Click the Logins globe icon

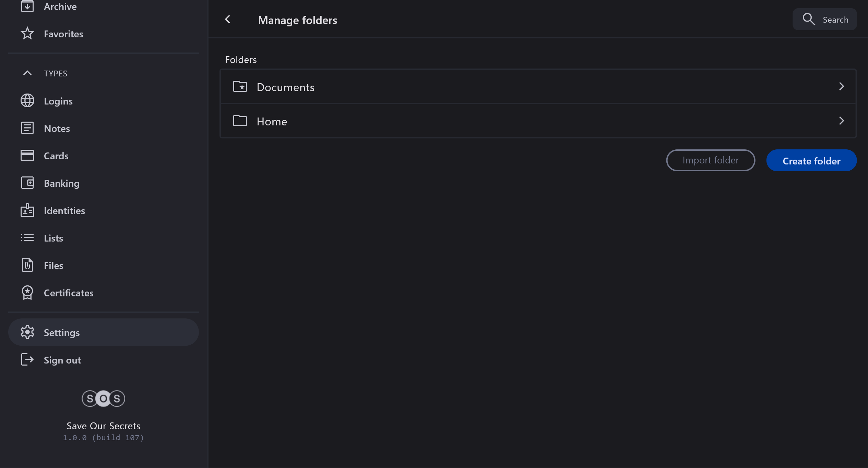(x=27, y=101)
